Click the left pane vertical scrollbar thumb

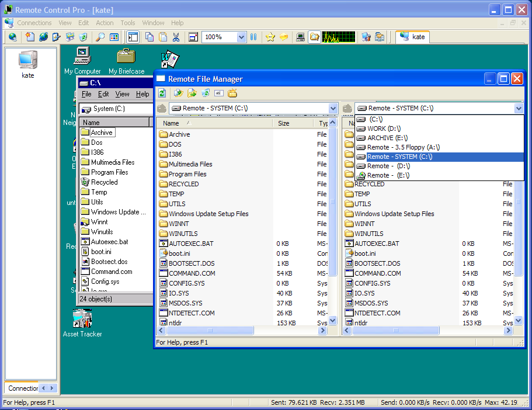[332, 201]
